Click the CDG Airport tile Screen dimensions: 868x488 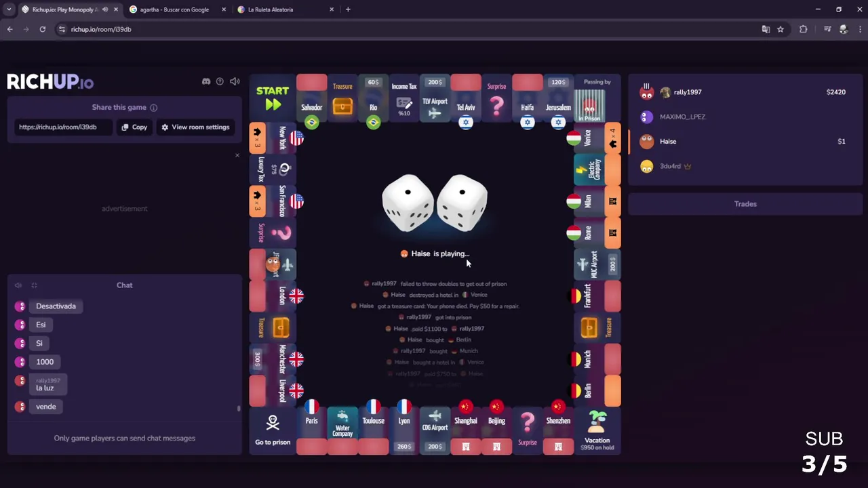click(x=435, y=430)
